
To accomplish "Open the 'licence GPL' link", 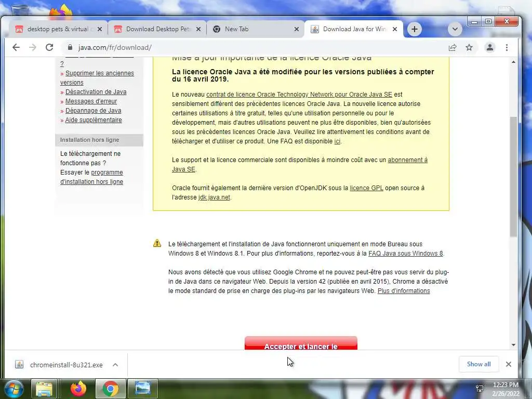I will [366, 188].
